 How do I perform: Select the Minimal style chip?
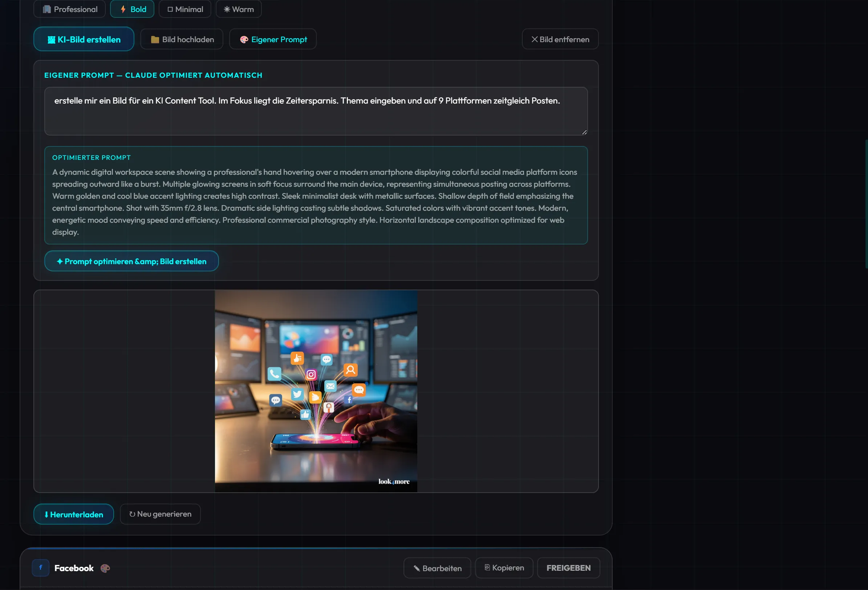point(185,9)
